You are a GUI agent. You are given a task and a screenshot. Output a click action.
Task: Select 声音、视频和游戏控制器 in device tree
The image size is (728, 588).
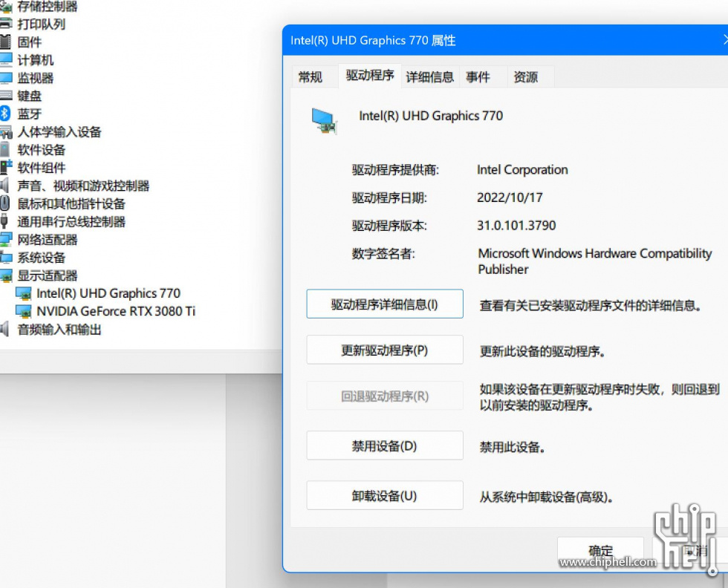coord(83,186)
